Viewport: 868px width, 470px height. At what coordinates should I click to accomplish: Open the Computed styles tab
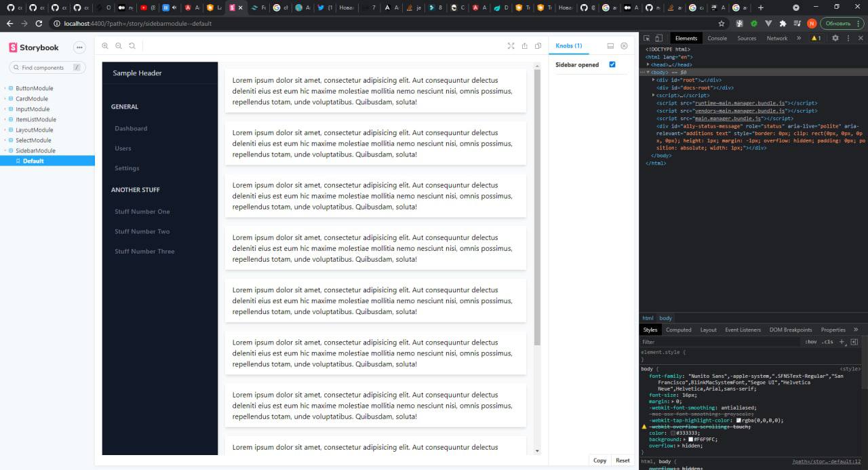tap(678, 330)
